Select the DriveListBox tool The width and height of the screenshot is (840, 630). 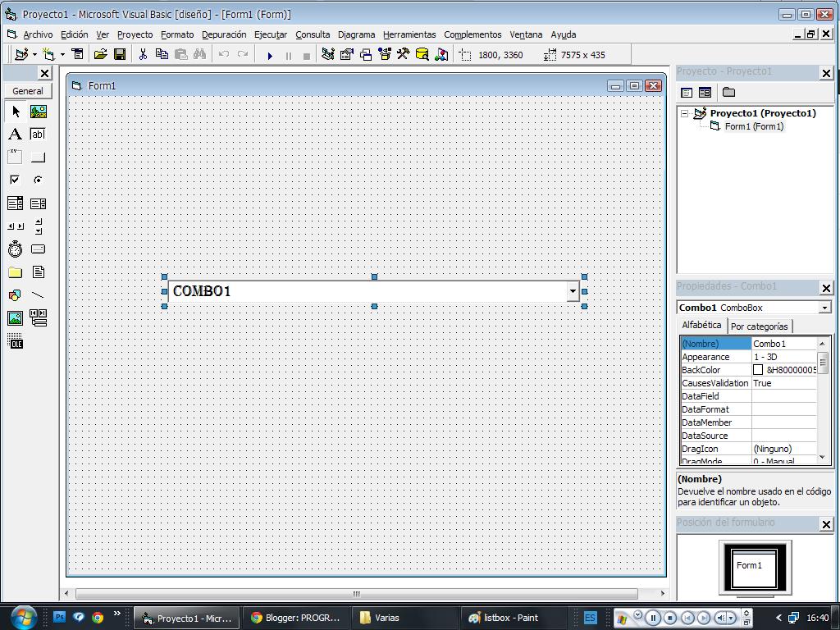point(39,249)
